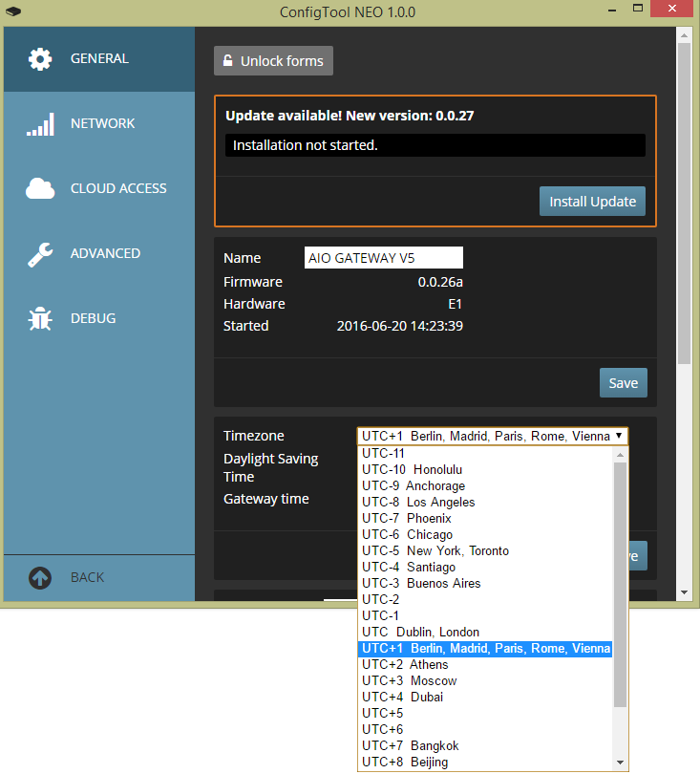This screenshot has width=700, height=774.
Task: Save the gateway name settings
Action: 623,382
